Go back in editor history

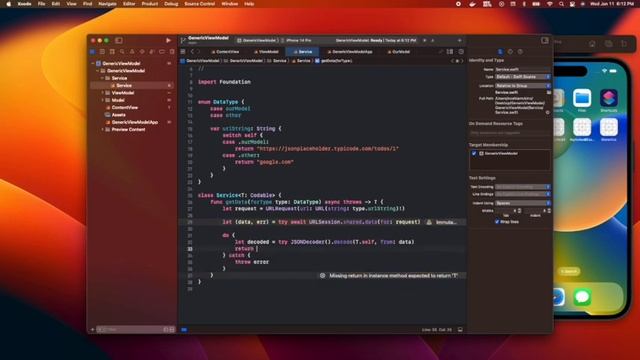point(192,52)
